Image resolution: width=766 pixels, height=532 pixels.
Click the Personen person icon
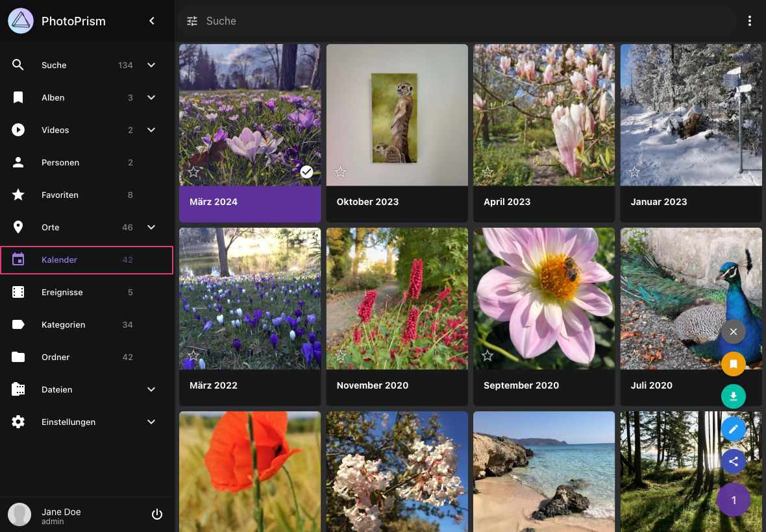[x=18, y=163]
